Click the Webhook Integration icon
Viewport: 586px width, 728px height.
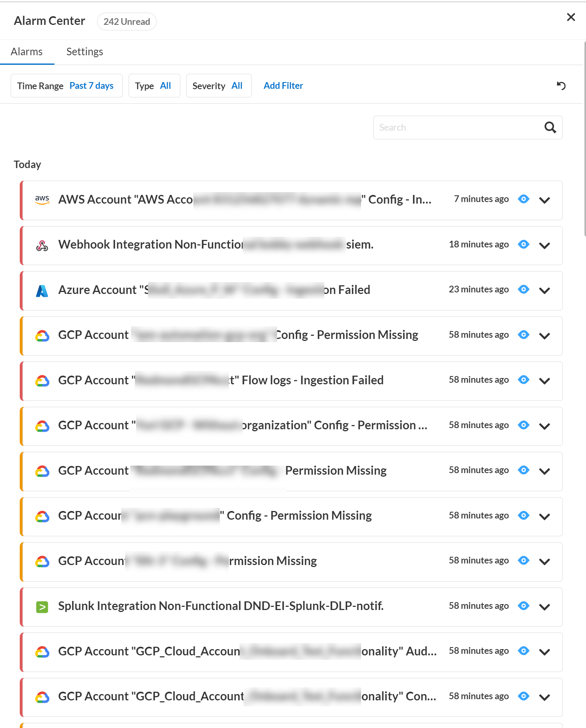coord(42,245)
